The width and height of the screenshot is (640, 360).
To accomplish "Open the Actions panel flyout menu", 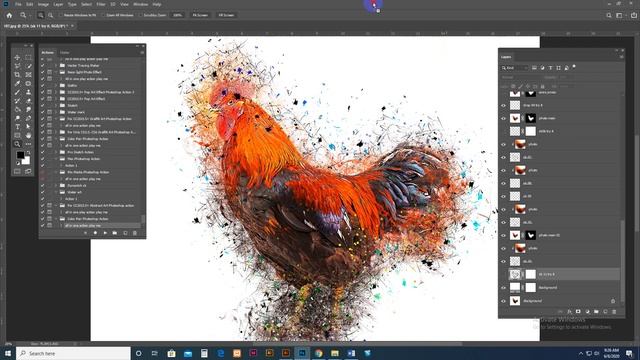I will pyautogui.click(x=142, y=53).
